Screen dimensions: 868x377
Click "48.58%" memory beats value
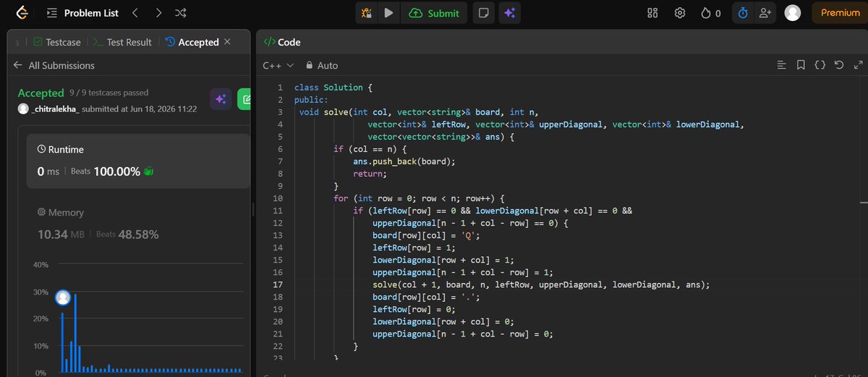click(139, 234)
